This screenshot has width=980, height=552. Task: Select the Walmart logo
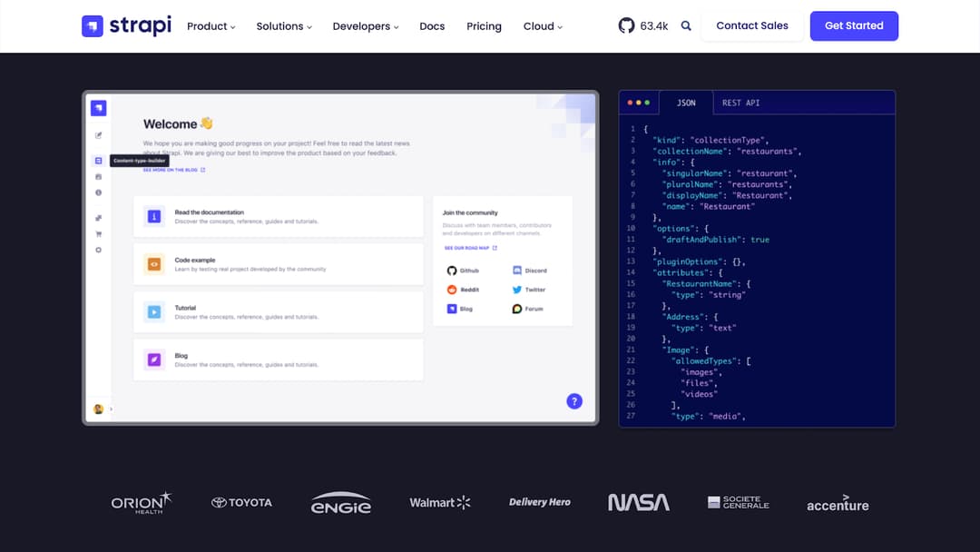[x=440, y=503]
